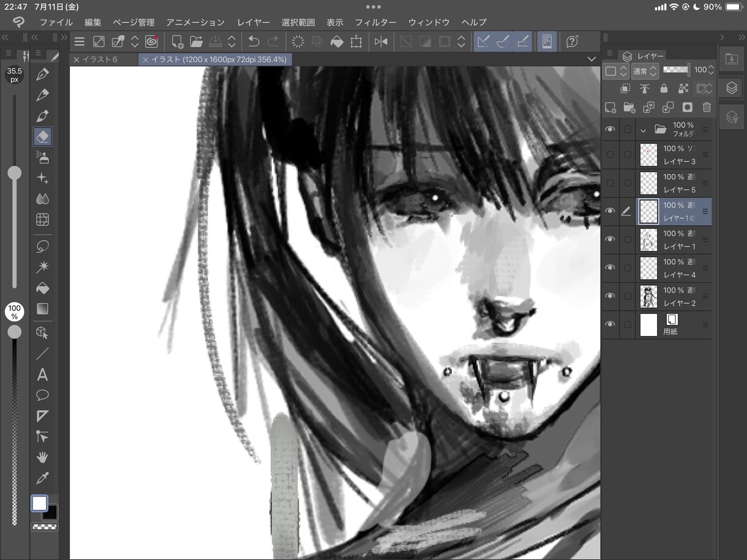747x560 pixels.
Task: Toggle clip to layer below icon
Action: pos(625,89)
